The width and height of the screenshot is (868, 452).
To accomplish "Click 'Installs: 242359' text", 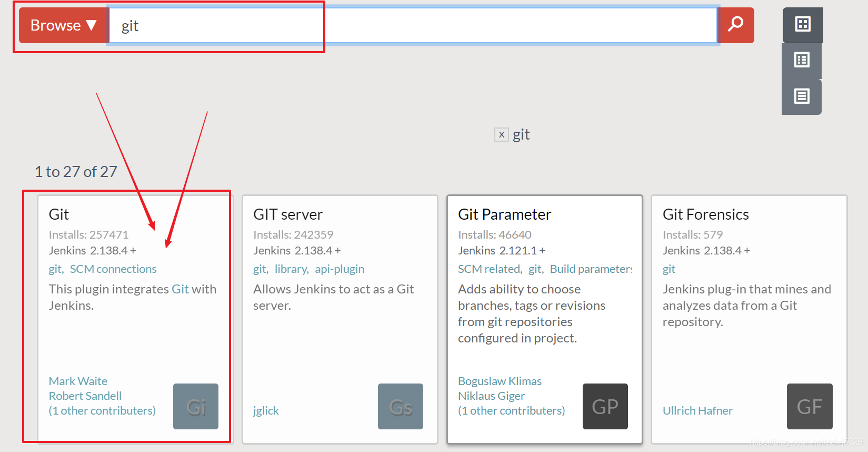I will pos(293,234).
